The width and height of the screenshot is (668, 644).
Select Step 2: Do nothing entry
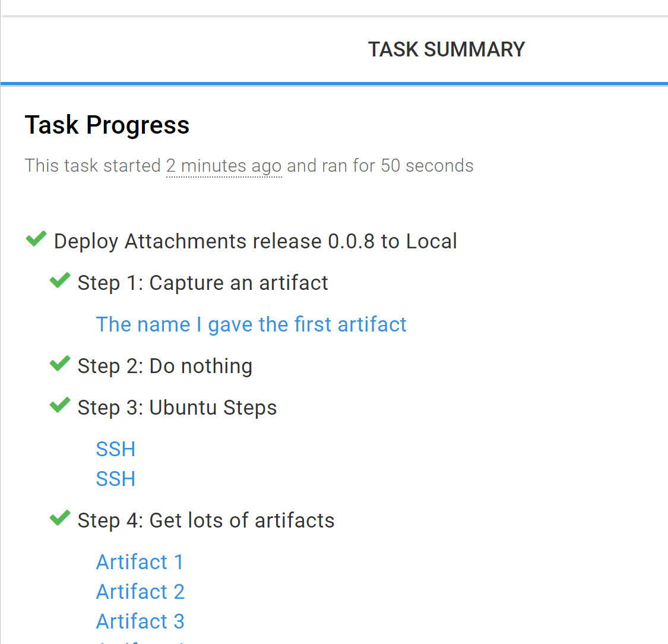pos(164,366)
